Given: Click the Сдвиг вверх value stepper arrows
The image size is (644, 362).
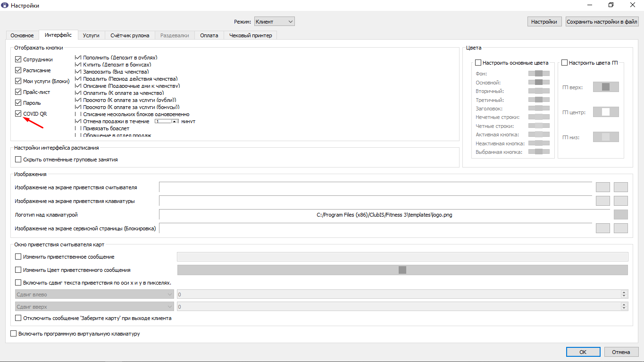Looking at the screenshot, I should point(625,307).
